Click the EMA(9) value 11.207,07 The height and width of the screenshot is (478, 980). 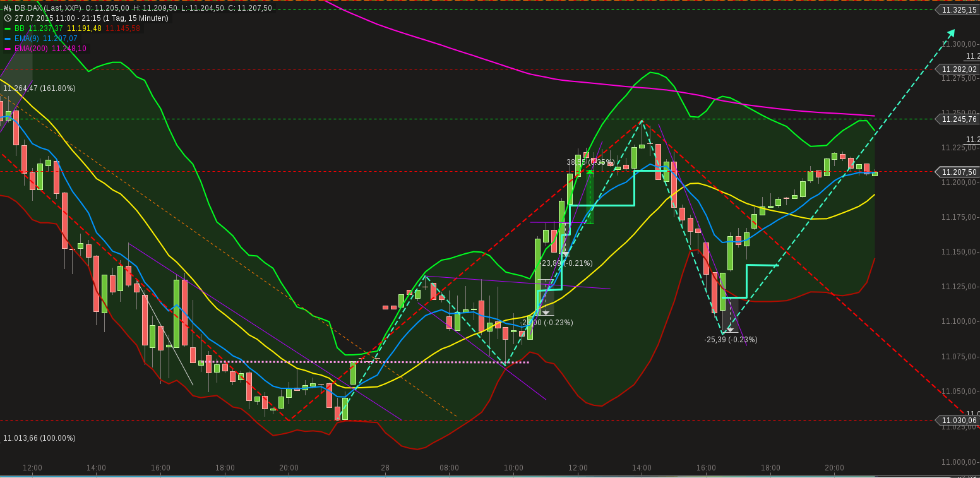coord(60,39)
